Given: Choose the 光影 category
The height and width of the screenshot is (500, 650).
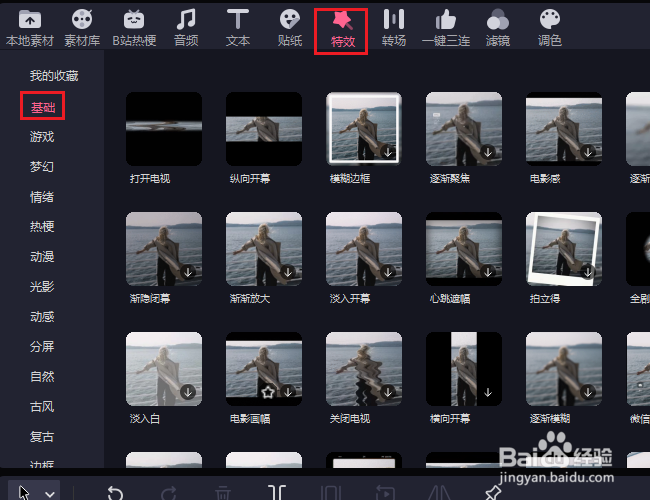Looking at the screenshot, I should click(x=42, y=286).
